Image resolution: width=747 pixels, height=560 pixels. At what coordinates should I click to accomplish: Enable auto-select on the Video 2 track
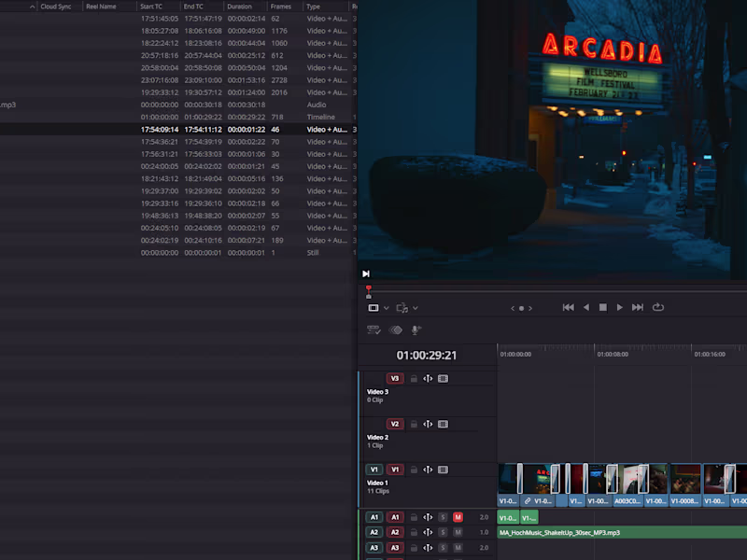pos(429,424)
